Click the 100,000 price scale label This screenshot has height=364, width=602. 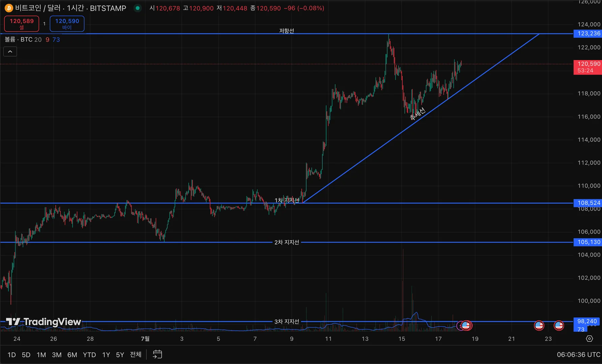[589, 301]
